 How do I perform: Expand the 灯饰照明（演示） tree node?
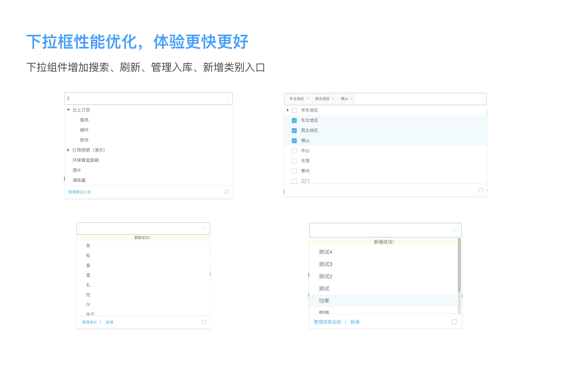pos(68,150)
